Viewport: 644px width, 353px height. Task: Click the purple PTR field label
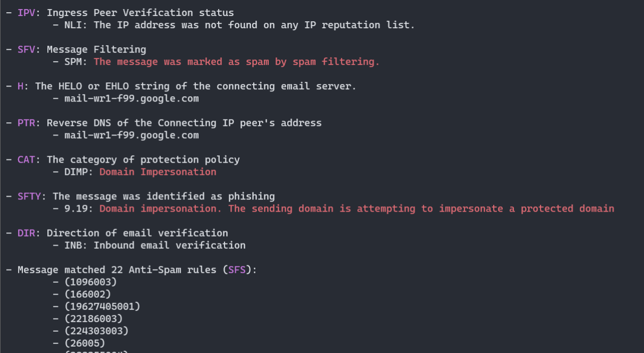click(x=26, y=123)
